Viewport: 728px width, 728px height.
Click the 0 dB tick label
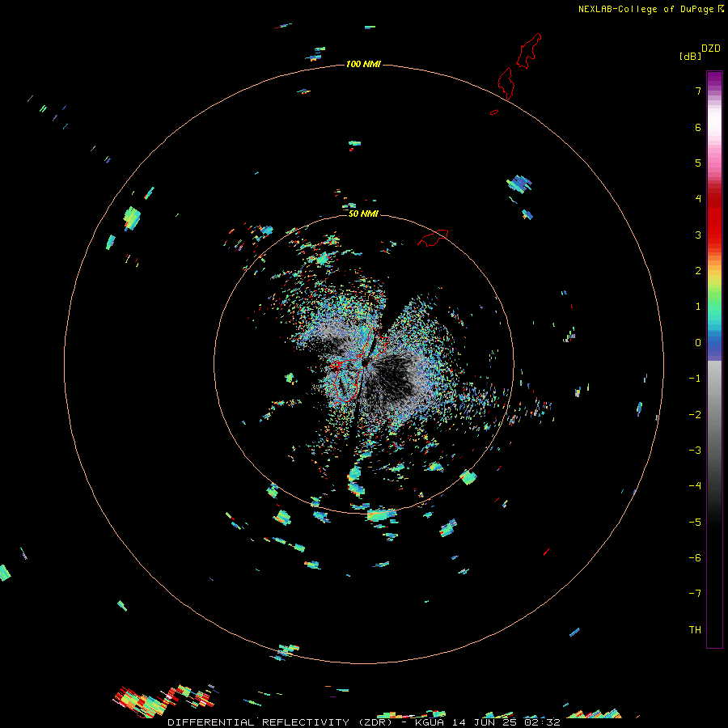coord(698,343)
